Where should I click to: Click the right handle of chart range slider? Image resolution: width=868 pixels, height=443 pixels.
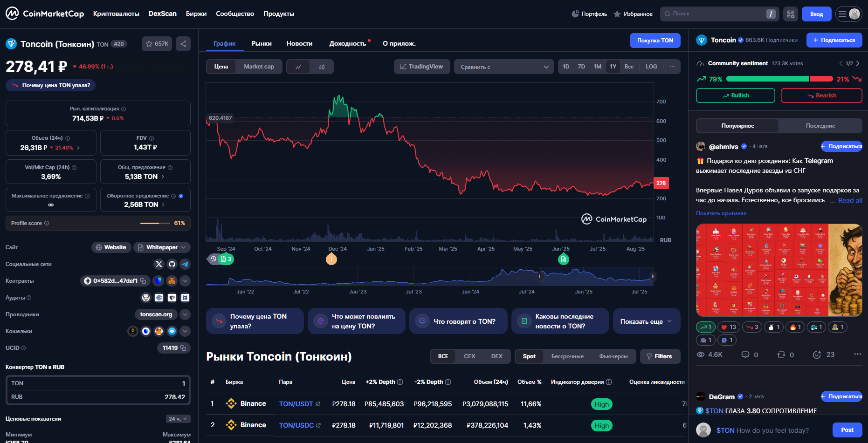pyautogui.click(x=653, y=276)
